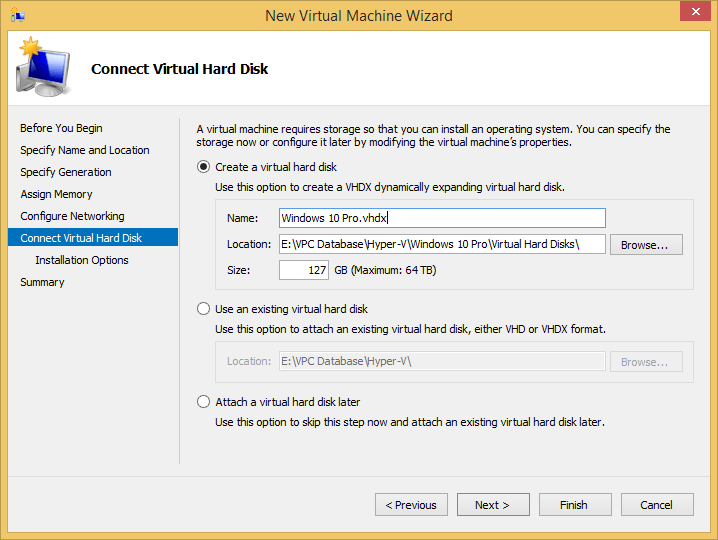Select 'Use an existing virtual hard disk'

coord(204,309)
